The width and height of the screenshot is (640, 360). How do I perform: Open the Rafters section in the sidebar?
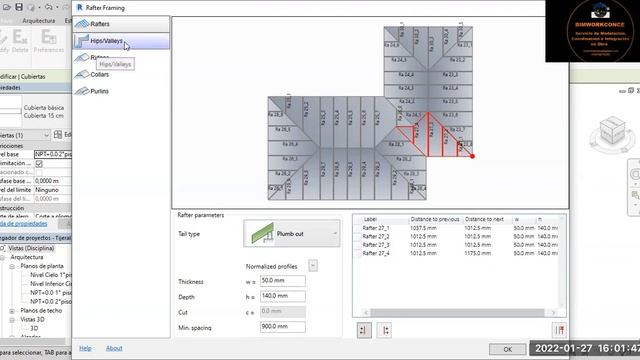point(121,24)
